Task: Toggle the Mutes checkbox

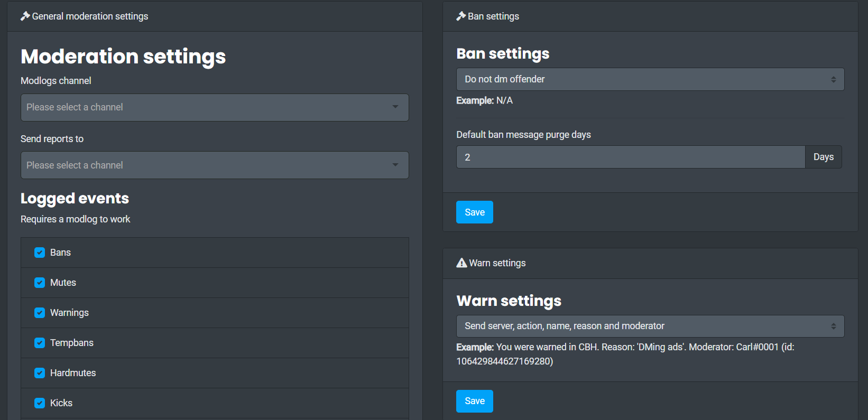Action: 40,283
